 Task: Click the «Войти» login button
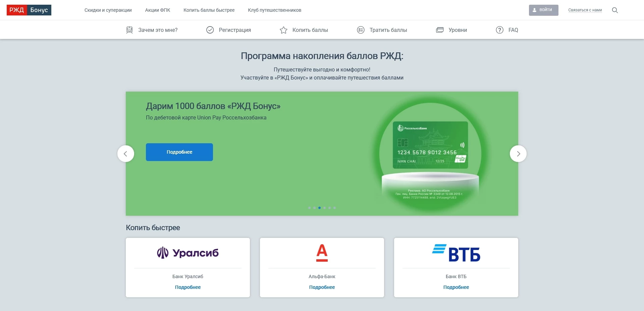[x=543, y=10]
